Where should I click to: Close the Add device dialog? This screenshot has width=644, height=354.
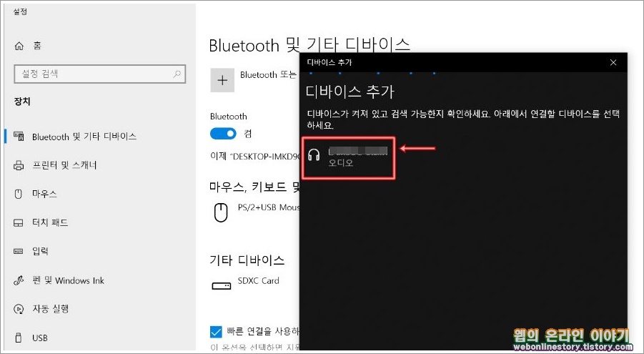(x=613, y=62)
